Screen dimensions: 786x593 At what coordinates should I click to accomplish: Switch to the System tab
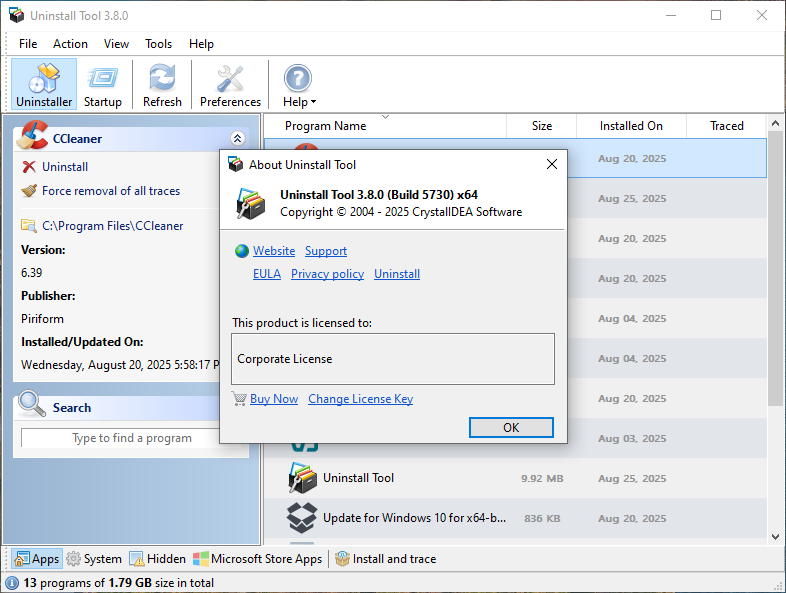pos(94,558)
